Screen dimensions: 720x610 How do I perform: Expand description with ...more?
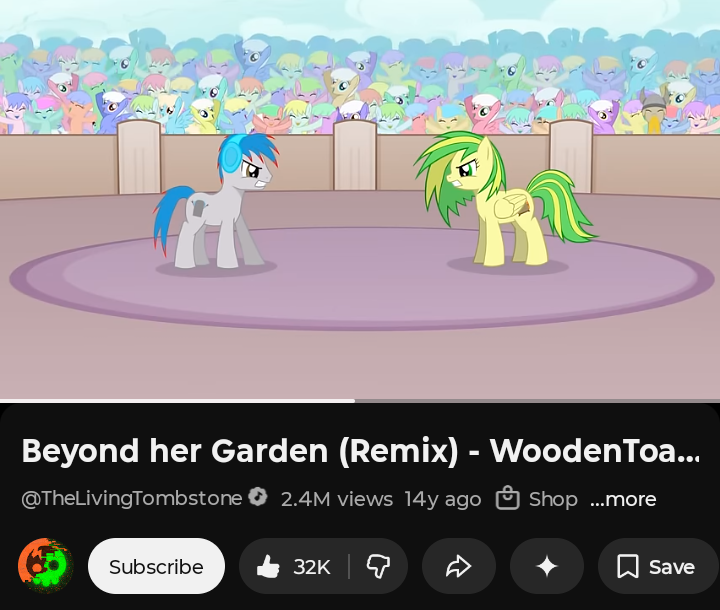(x=623, y=499)
